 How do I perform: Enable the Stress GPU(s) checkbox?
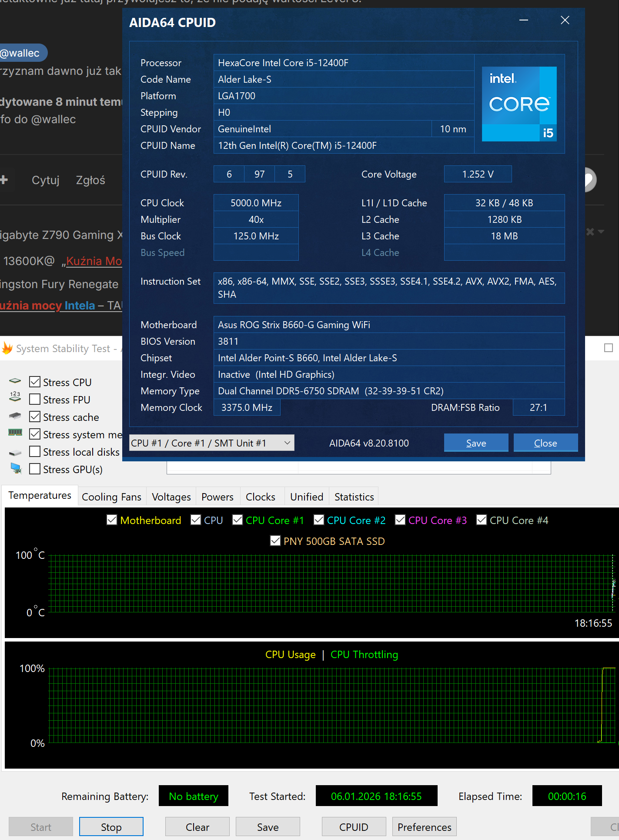(x=35, y=469)
